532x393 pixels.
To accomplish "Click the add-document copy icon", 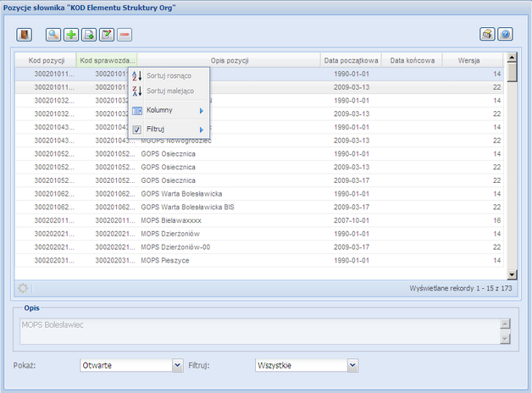I will tap(88, 35).
